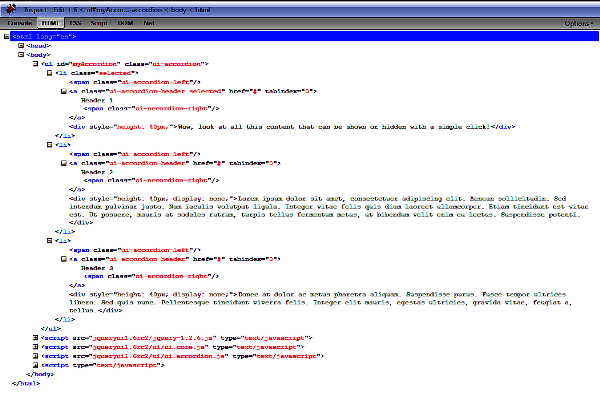Viewport: 600px width, 396px height.
Task: Click the Edit button in toolbar
Action: point(59,10)
